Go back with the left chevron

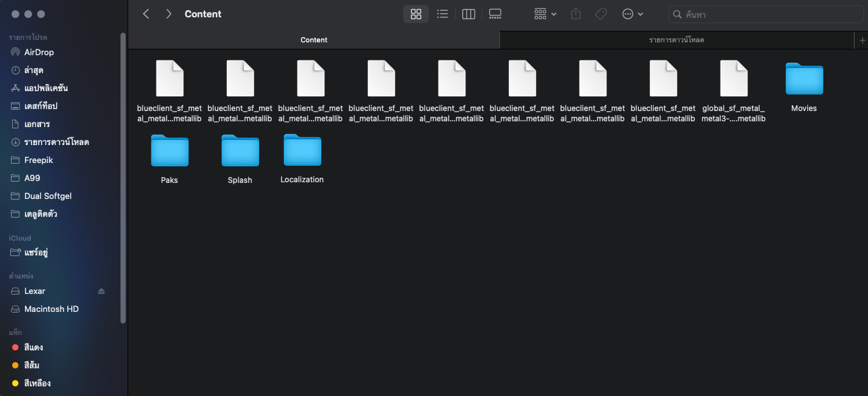click(146, 14)
